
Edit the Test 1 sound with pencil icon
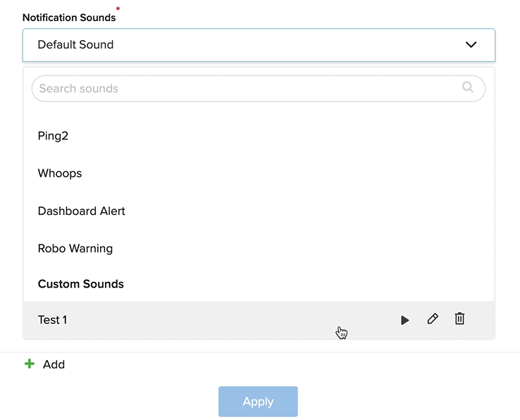[x=433, y=319]
